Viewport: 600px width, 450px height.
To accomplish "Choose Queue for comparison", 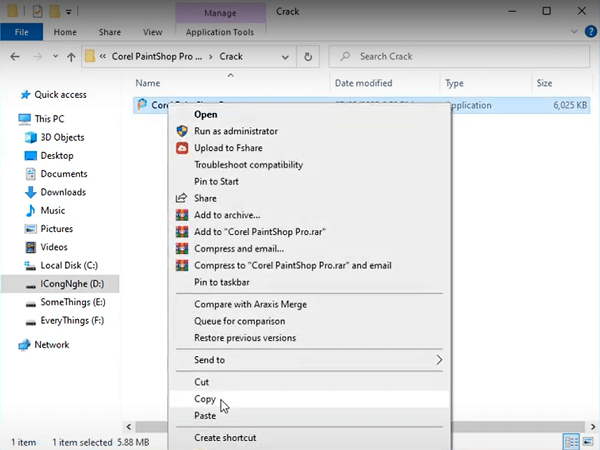I will click(x=240, y=321).
